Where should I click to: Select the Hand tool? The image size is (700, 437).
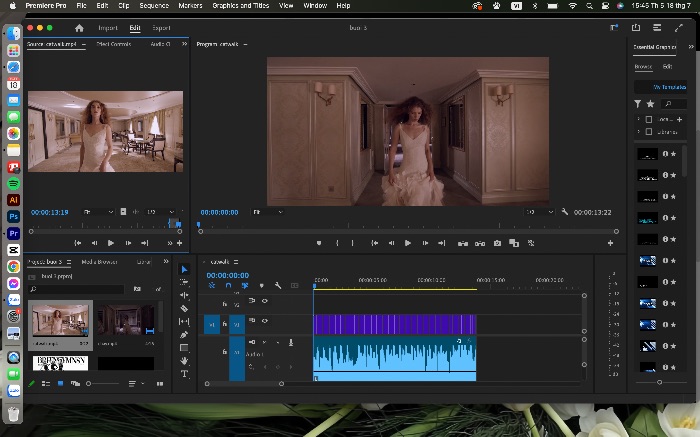[x=184, y=360]
